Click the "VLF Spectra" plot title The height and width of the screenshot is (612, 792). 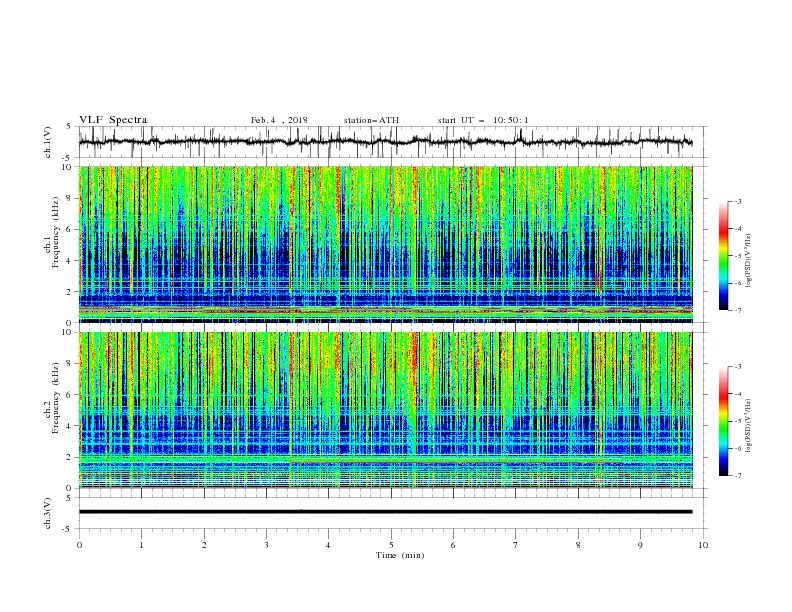click(x=113, y=120)
